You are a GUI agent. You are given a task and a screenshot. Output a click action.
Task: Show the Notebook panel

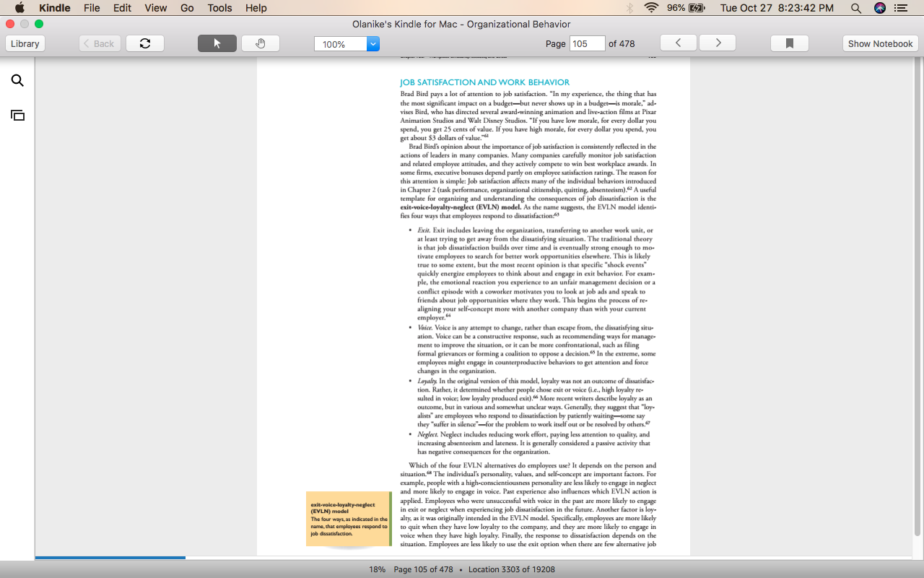coord(880,43)
